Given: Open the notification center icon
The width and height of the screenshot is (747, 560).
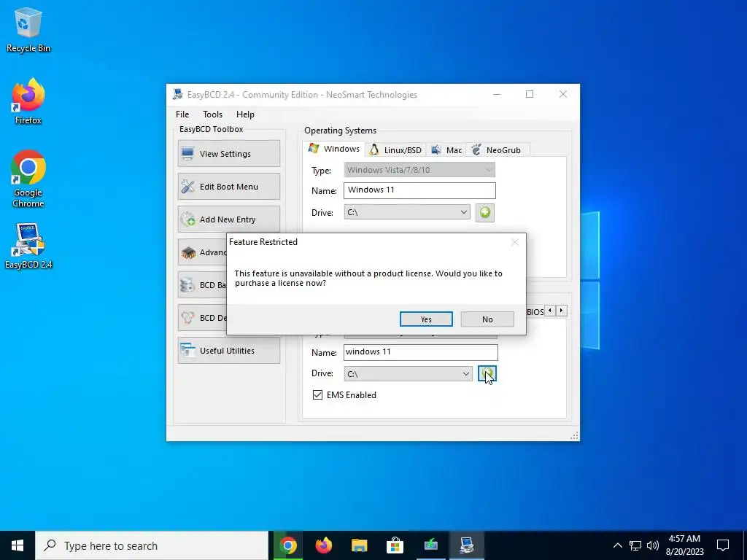Looking at the screenshot, I should (x=723, y=545).
